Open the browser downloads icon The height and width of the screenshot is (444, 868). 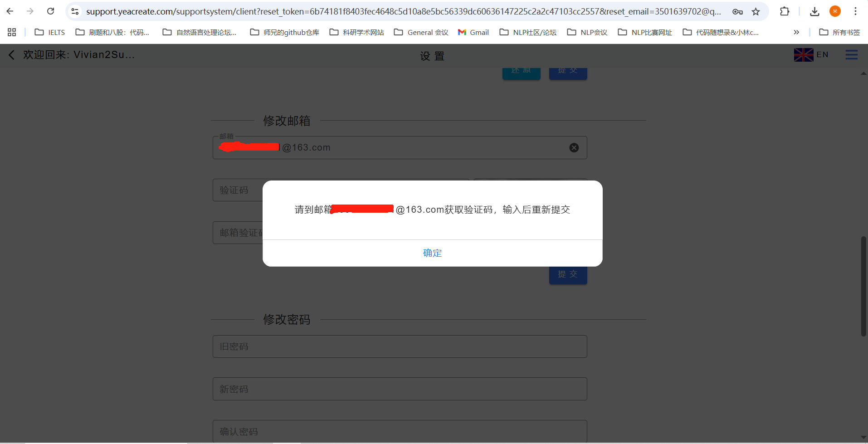click(814, 11)
